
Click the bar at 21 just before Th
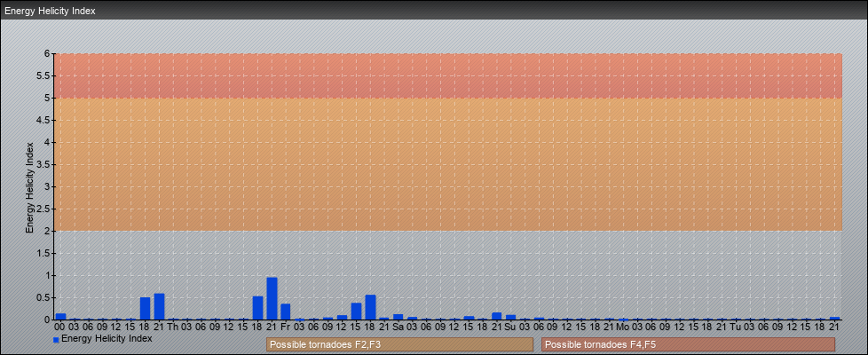[x=159, y=307]
